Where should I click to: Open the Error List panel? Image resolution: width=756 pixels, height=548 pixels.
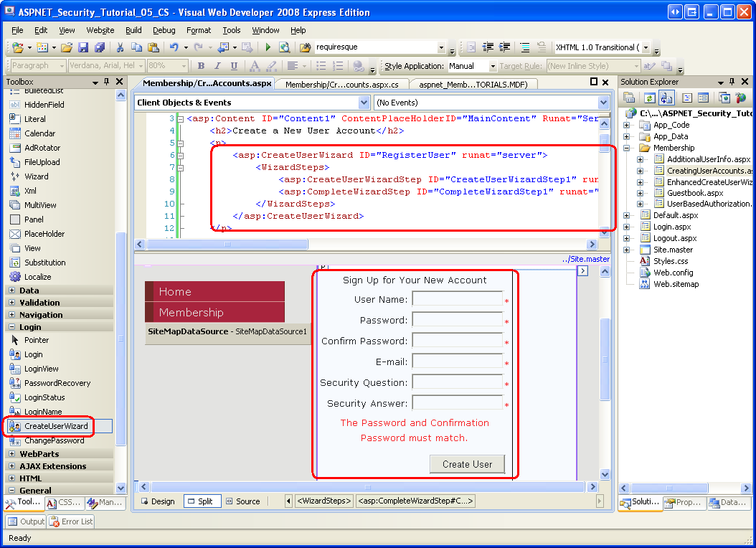[x=71, y=521]
